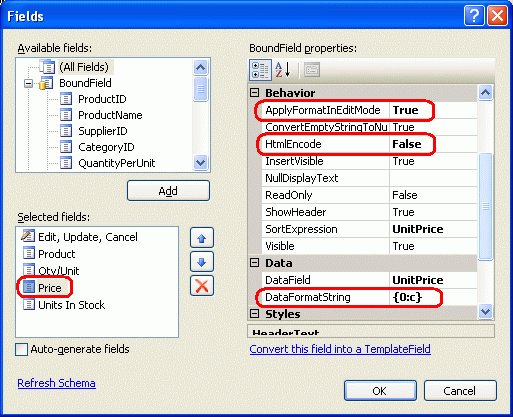Click Convert this field into a TemplateField
The image size is (513, 417).
tap(340, 349)
